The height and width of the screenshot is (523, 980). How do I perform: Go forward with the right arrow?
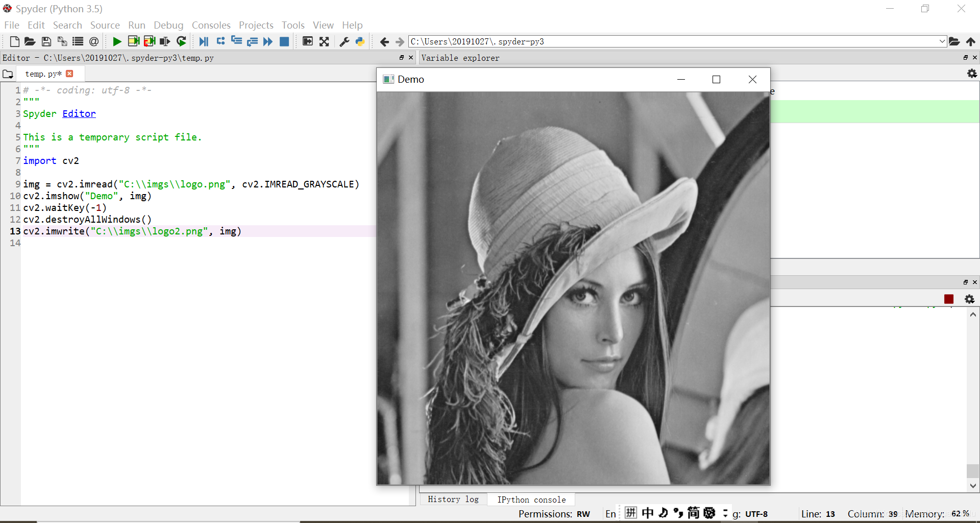tap(400, 42)
